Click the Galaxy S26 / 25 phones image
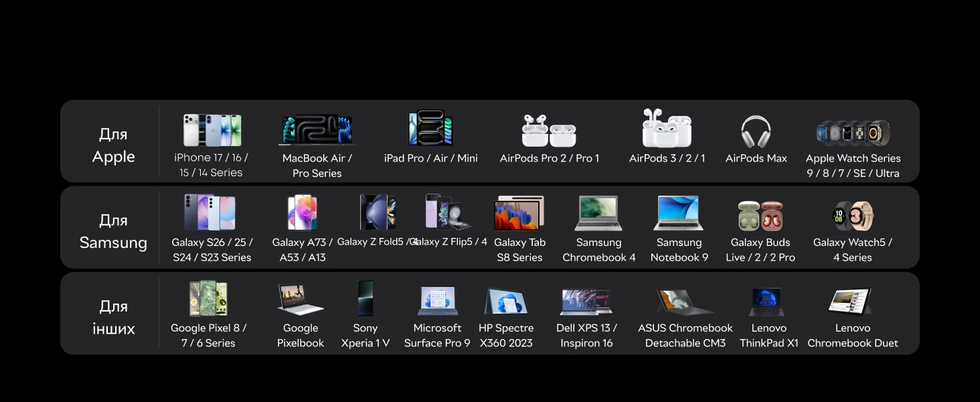This screenshot has width=980, height=402. tap(211, 212)
